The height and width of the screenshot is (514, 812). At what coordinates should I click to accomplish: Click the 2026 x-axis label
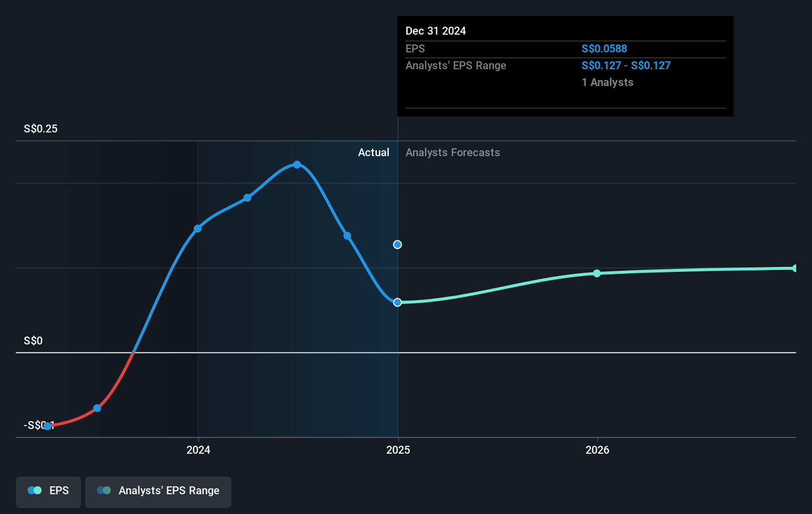597,450
